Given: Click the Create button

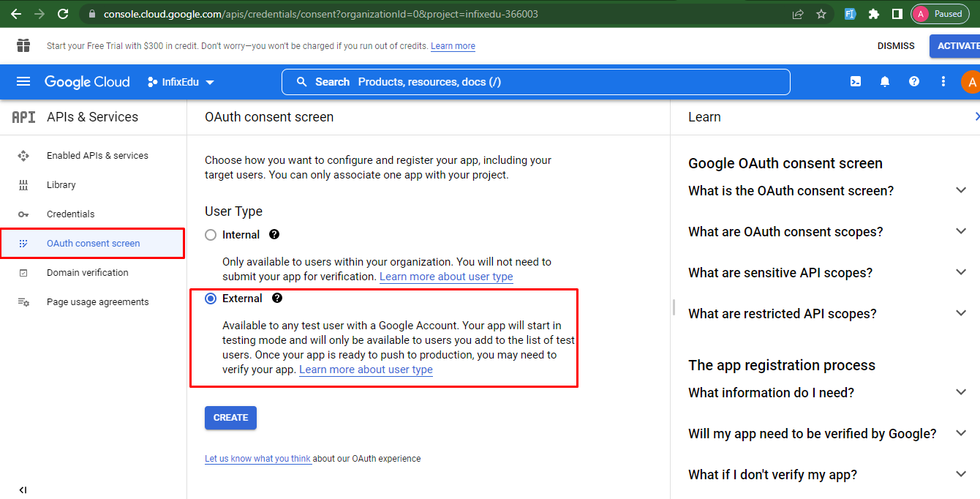Looking at the screenshot, I should (230, 418).
